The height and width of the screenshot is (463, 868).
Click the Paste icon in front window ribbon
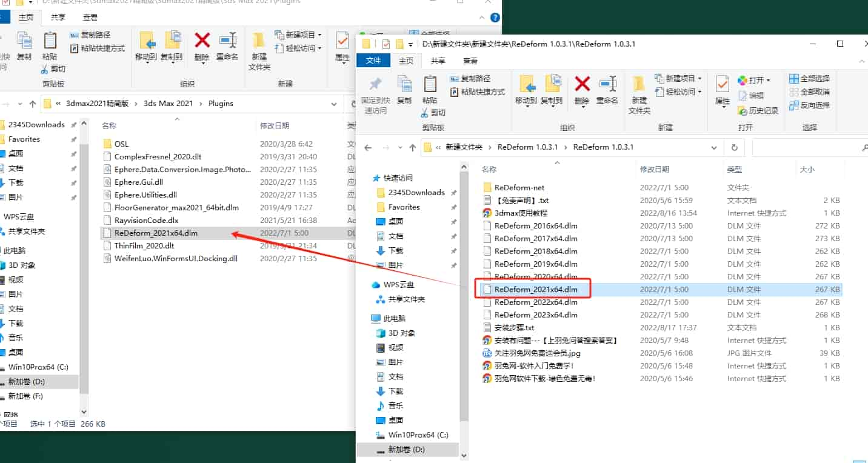[x=430, y=89]
